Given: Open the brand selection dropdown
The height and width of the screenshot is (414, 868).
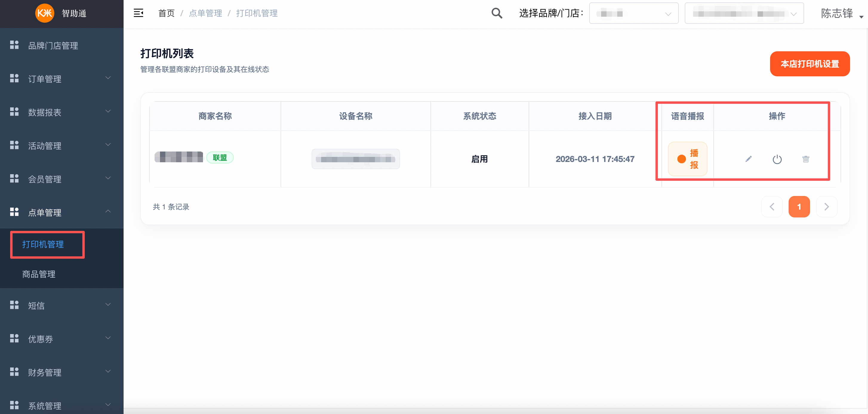Looking at the screenshot, I should tap(633, 13).
